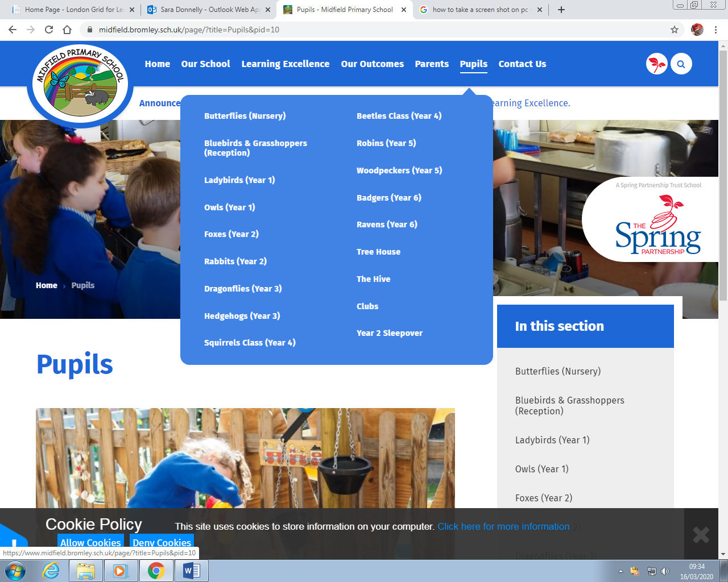This screenshot has height=582, width=728.
Task: Click Allow Cookies button
Action: [x=90, y=542]
